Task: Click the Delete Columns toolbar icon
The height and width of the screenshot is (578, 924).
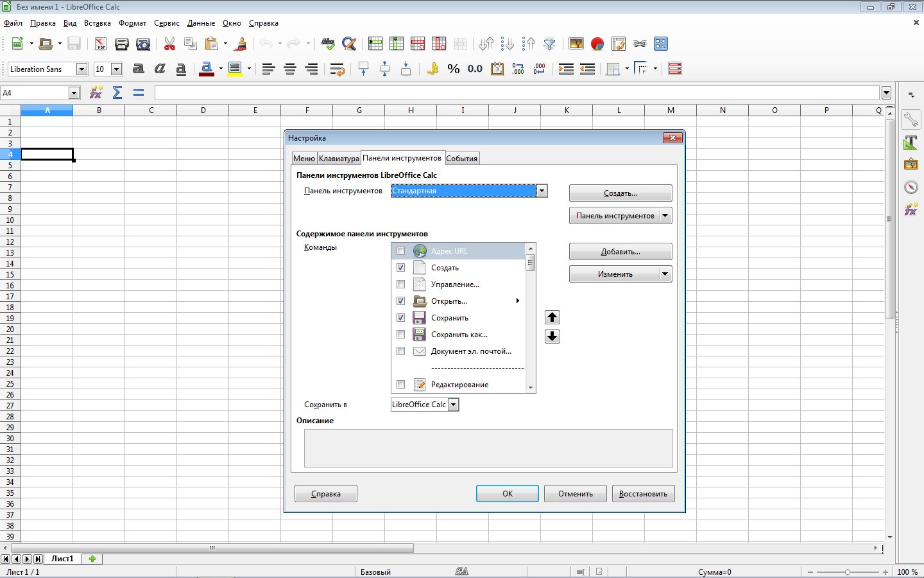Action: tap(439, 44)
